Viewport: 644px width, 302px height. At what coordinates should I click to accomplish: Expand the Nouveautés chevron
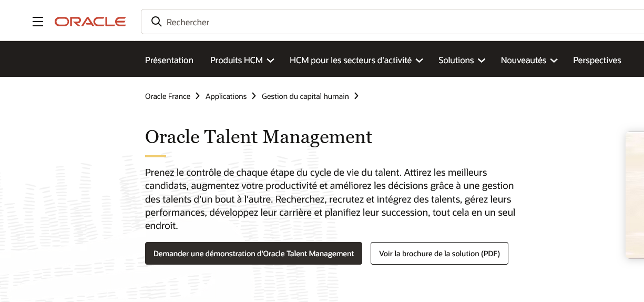point(554,61)
